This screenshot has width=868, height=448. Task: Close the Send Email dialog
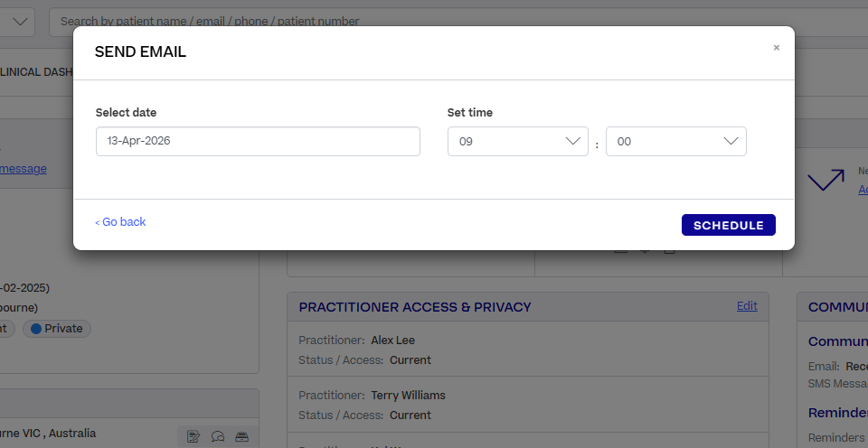[776, 48]
